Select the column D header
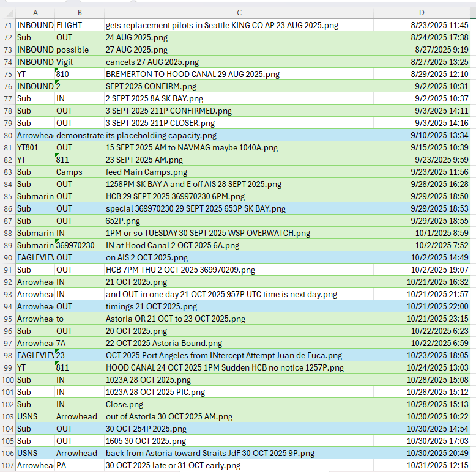 422,13
